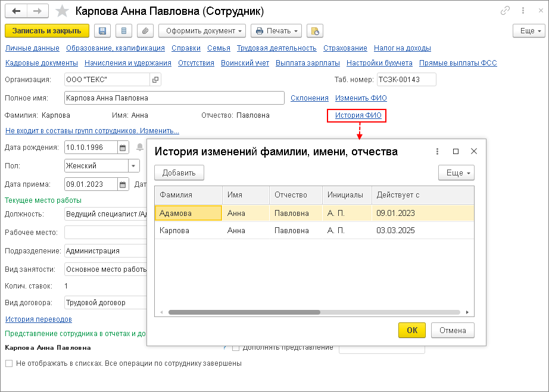549x392 pixels.
Task: Open 'Трудовая деятельность' section
Action: (277, 48)
